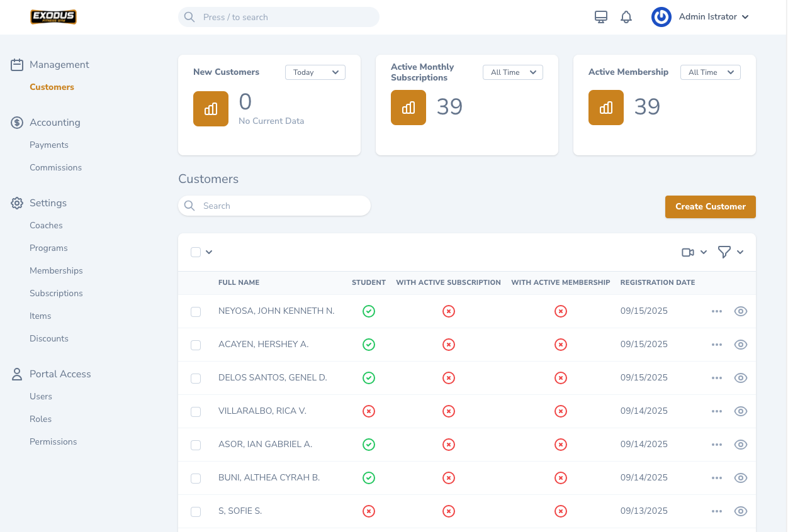Click the Exodus Fitness Gym logo

53,17
